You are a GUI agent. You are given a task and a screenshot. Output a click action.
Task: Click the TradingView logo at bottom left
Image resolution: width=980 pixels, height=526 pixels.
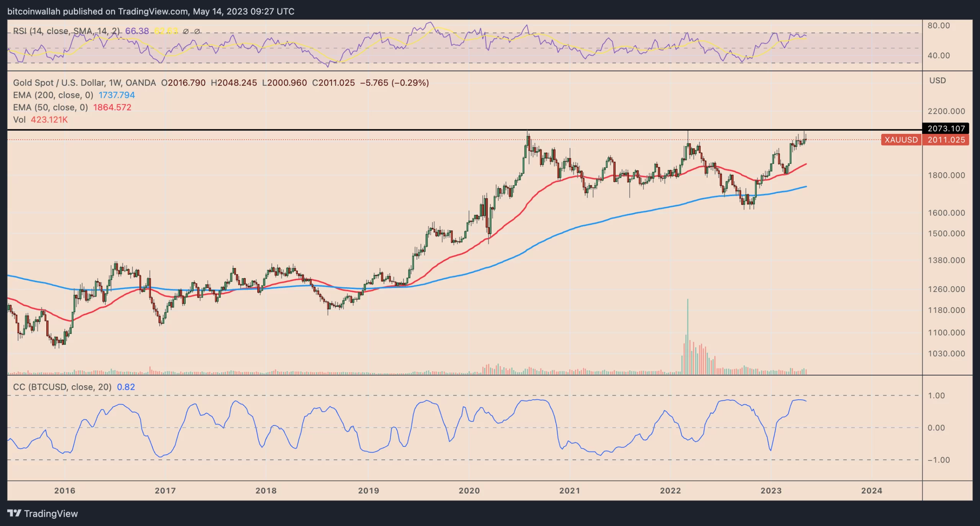[42, 513]
